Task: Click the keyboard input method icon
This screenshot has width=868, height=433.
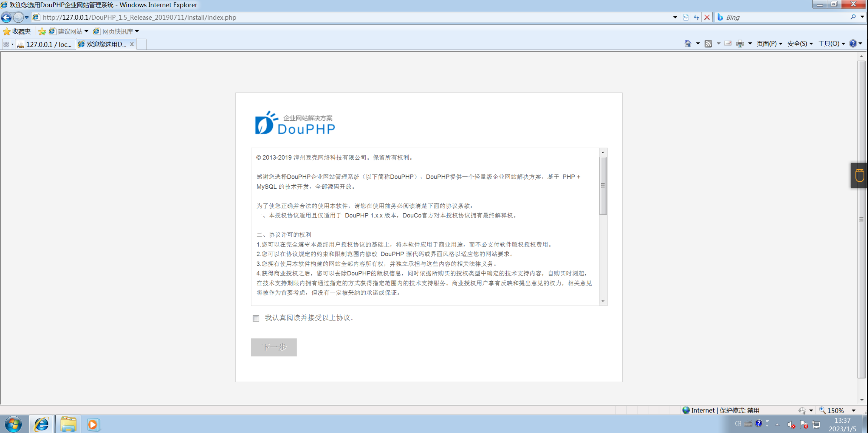Action: (748, 424)
